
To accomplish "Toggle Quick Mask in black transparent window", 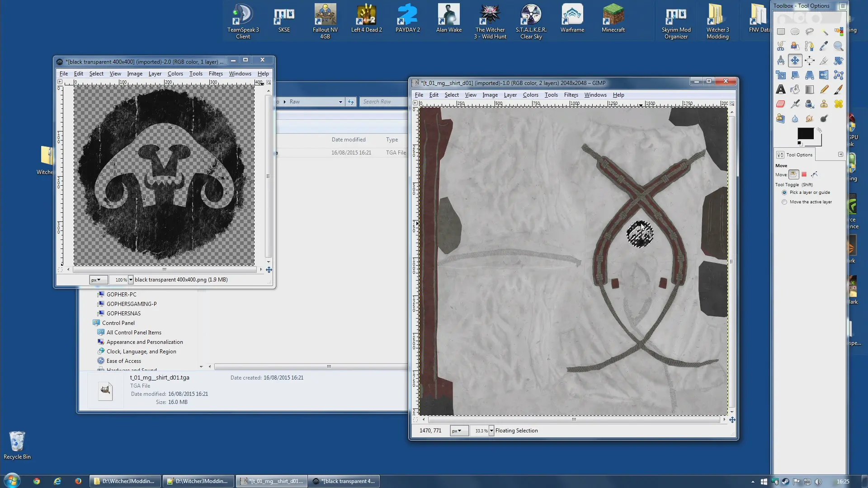I will click(x=60, y=270).
